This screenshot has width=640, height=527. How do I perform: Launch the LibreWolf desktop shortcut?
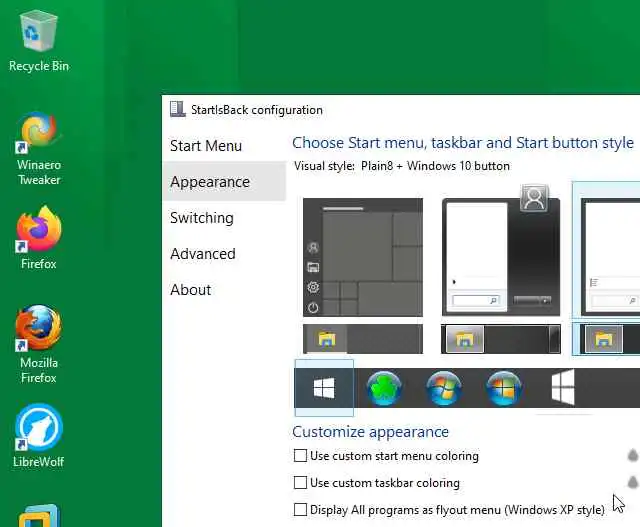coord(39,435)
